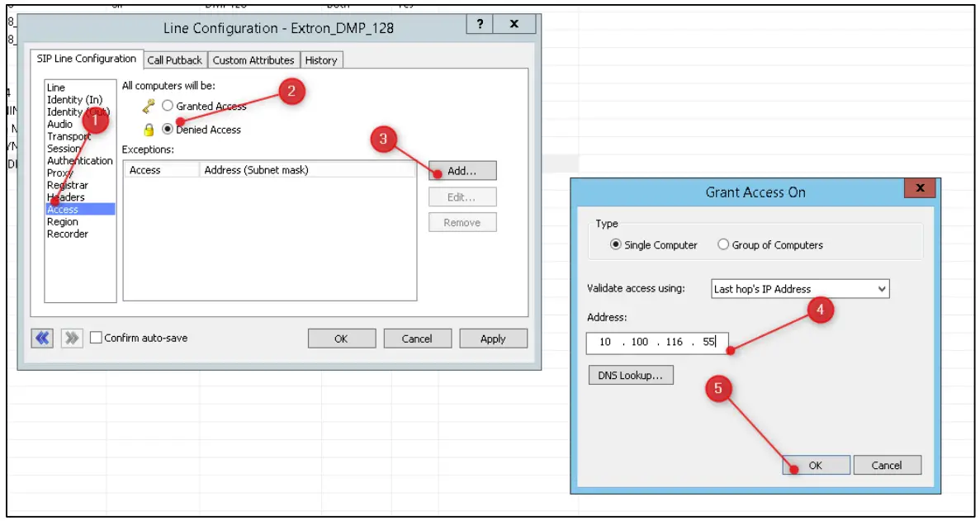The height and width of the screenshot is (521, 980).
Task: Open the Custom Attributes tab
Action: tap(253, 60)
